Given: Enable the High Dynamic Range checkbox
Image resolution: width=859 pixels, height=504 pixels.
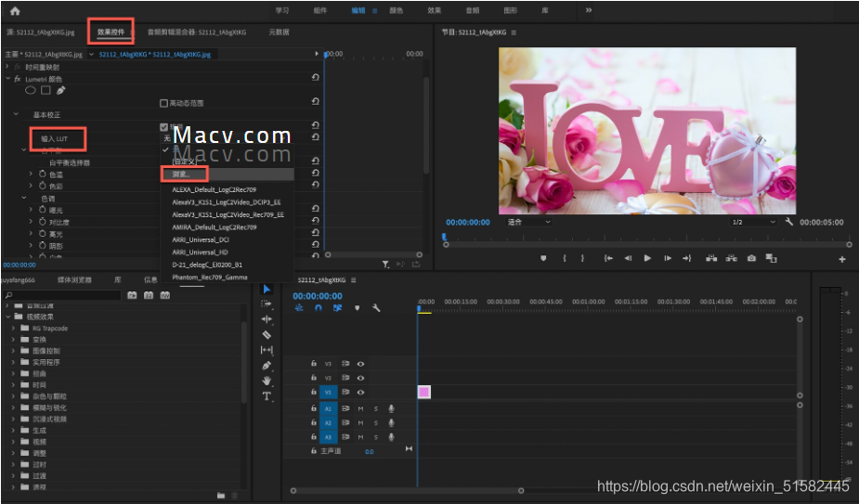Looking at the screenshot, I should pos(163,103).
